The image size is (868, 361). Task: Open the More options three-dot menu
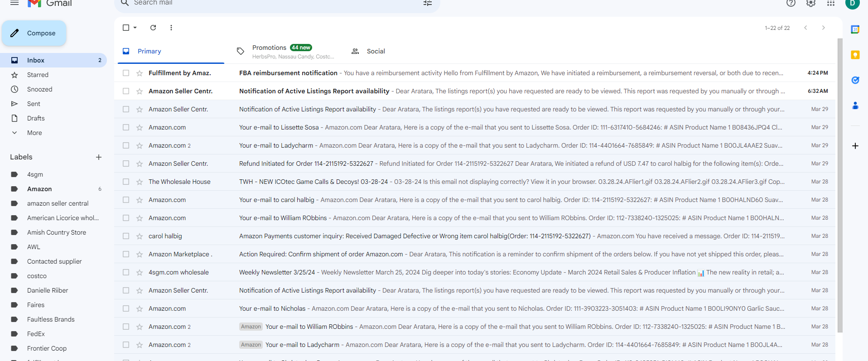pyautogui.click(x=171, y=28)
